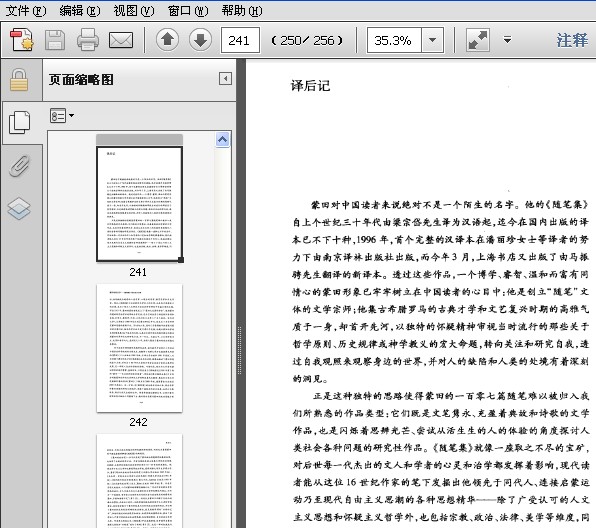Image resolution: width=596 pixels, height=528 pixels.
Task: Go to previous page with up arrow
Action: click(x=167, y=40)
